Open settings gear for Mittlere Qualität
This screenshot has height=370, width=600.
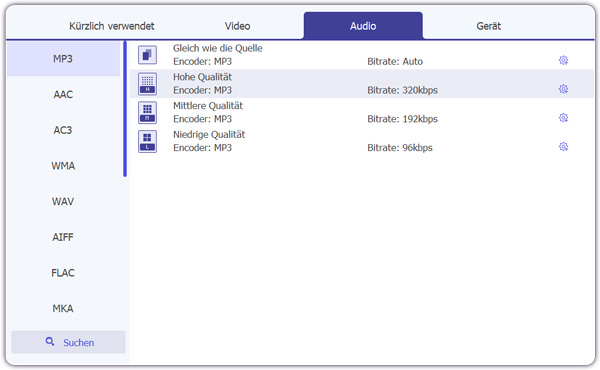(x=563, y=117)
